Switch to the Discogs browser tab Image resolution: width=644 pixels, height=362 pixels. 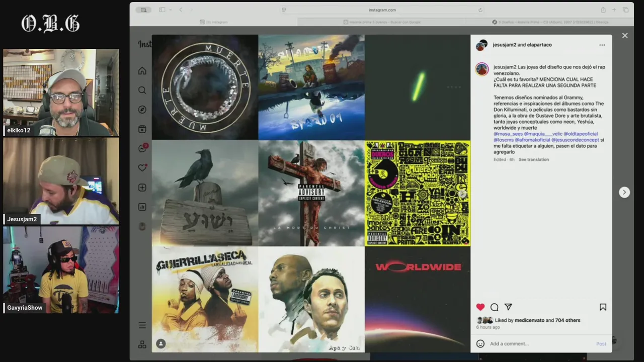pyautogui.click(x=549, y=22)
